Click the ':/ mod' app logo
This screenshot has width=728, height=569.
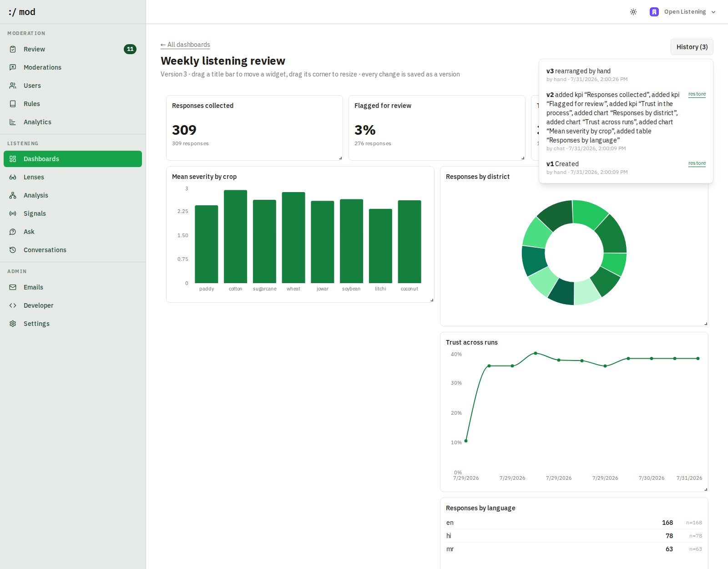point(22,12)
